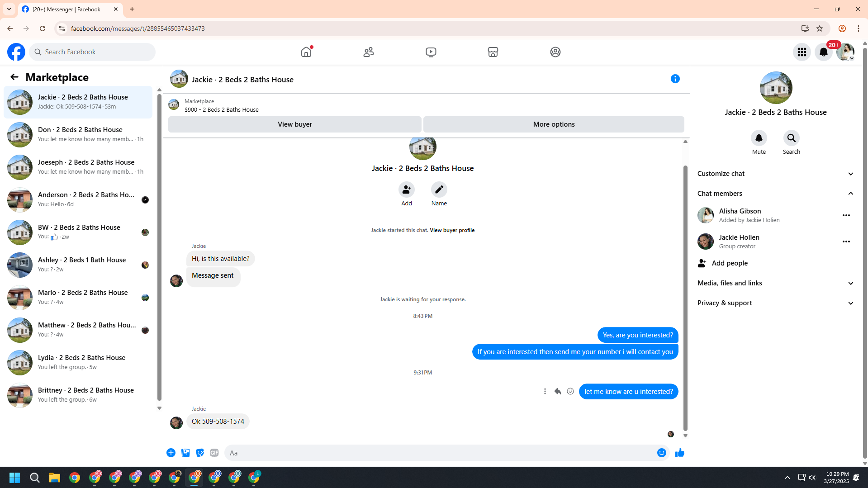Open Anderson · 2 Beds 2 Baths chat
Viewport: 868px width, 488px height.
(78, 200)
